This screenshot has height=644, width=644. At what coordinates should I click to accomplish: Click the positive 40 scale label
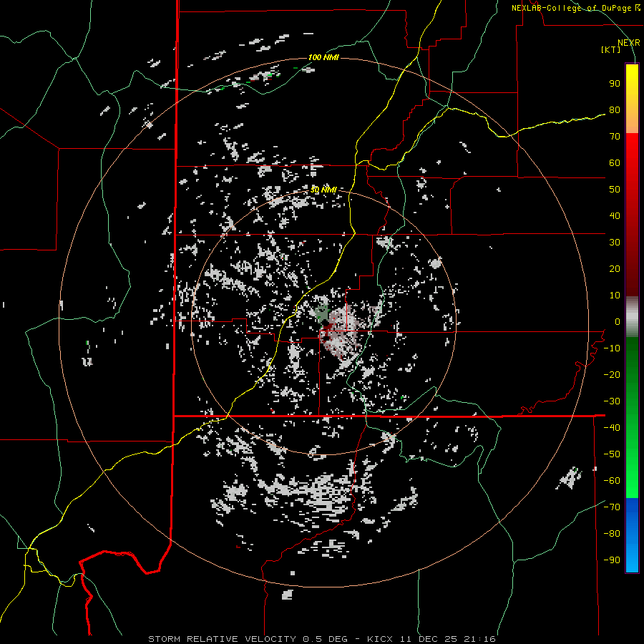[x=615, y=215]
